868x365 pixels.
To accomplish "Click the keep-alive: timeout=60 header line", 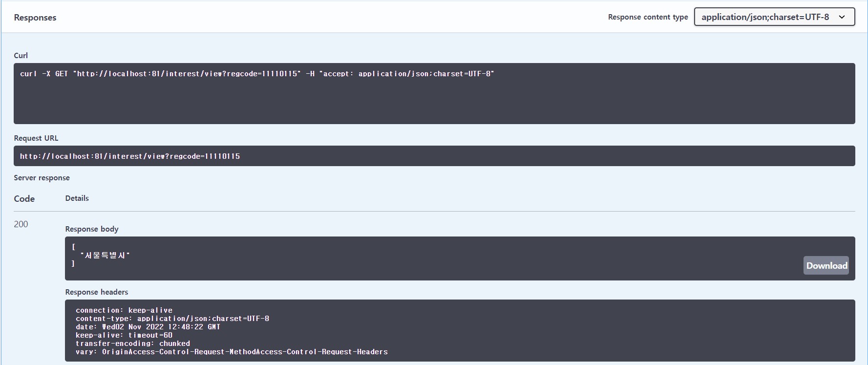I will click(124, 335).
